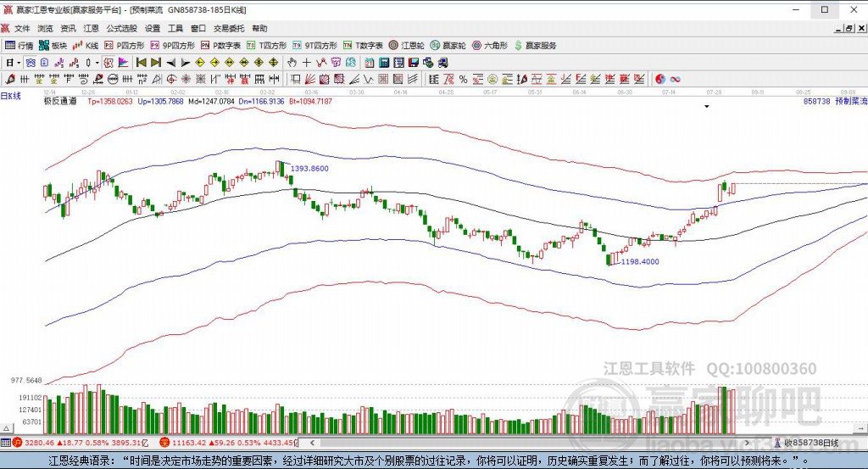Step right with black right arrow
868x469 pixels.
click(x=186, y=63)
